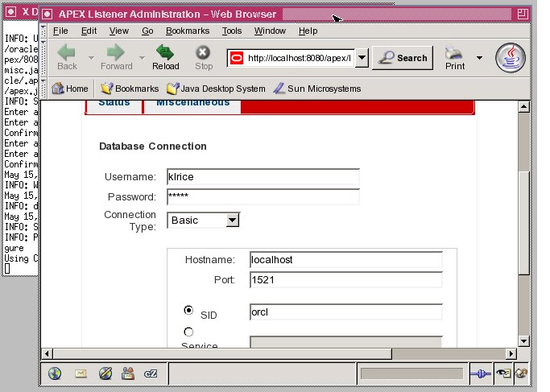The height and width of the screenshot is (392, 550).
Task: Open the Sun Microsystems bookmark
Action: (x=317, y=89)
